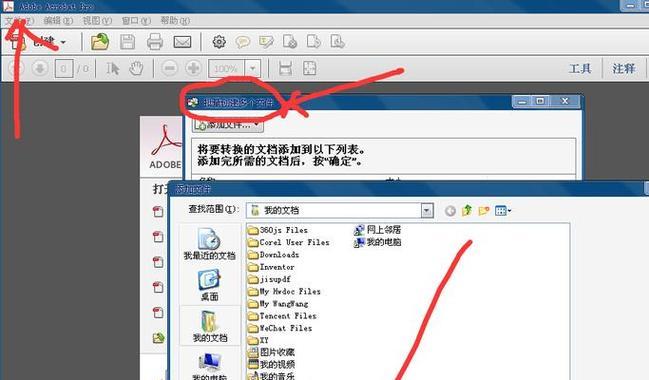Select 桌面 in places bar
The width and height of the screenshot is (649, 380).
click(209, 286)
